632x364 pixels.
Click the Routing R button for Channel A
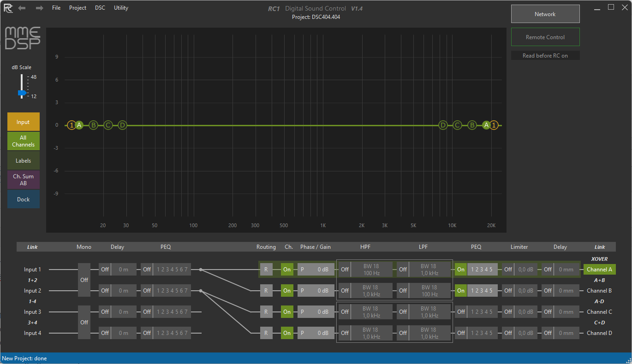click(266, 270)
